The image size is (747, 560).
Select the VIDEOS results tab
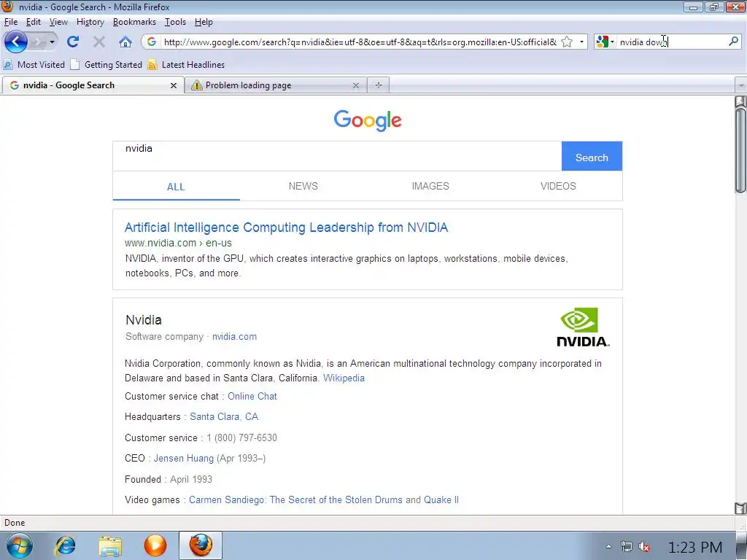click(x=558, y=186)
